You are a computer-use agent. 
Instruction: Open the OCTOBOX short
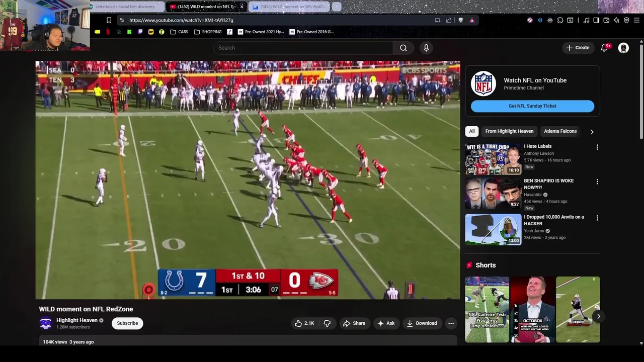(532, 309)
